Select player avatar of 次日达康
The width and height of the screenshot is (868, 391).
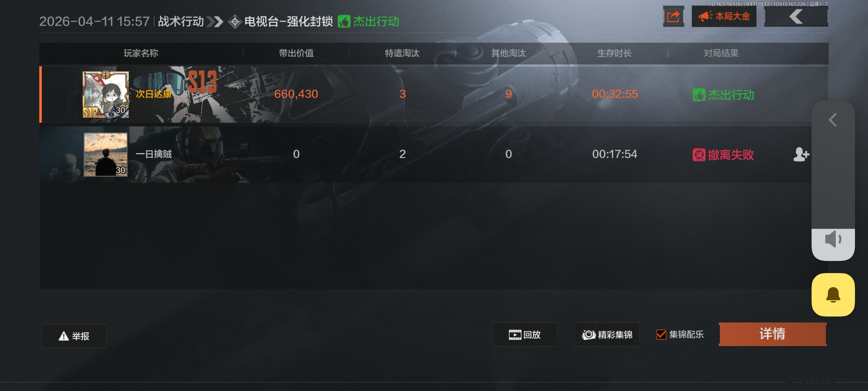(x=105, y=94)
